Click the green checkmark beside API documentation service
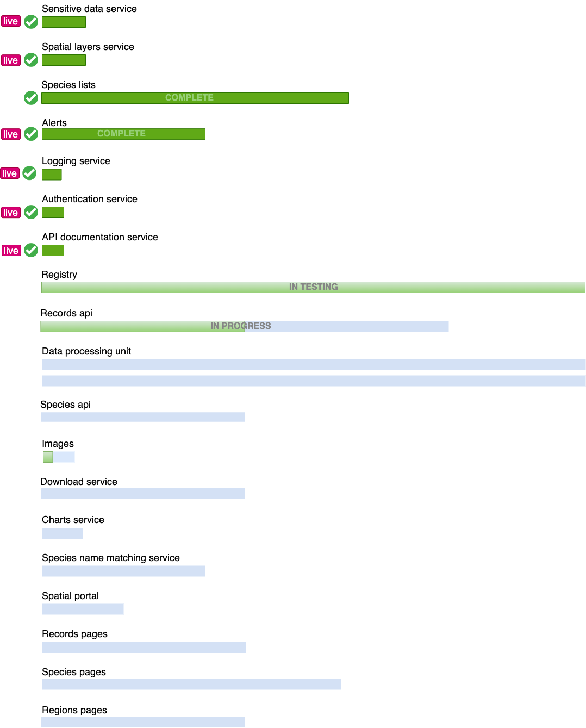The width and height of the screenshot is (586, 728). [31, 250]
